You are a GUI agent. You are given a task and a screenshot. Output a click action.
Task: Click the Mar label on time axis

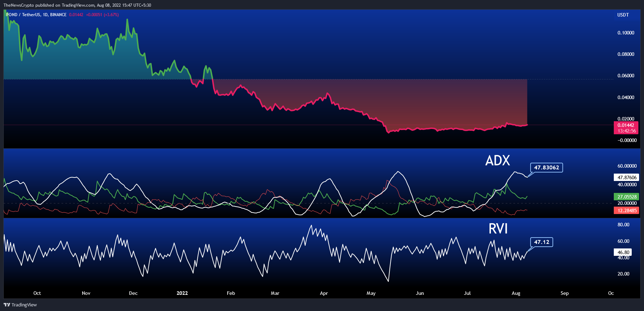[x=275, y=293]
